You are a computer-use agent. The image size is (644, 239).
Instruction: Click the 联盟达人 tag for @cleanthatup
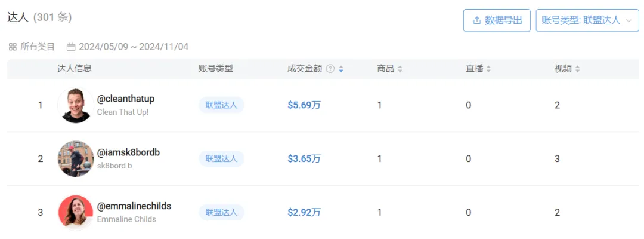[221, 105]
